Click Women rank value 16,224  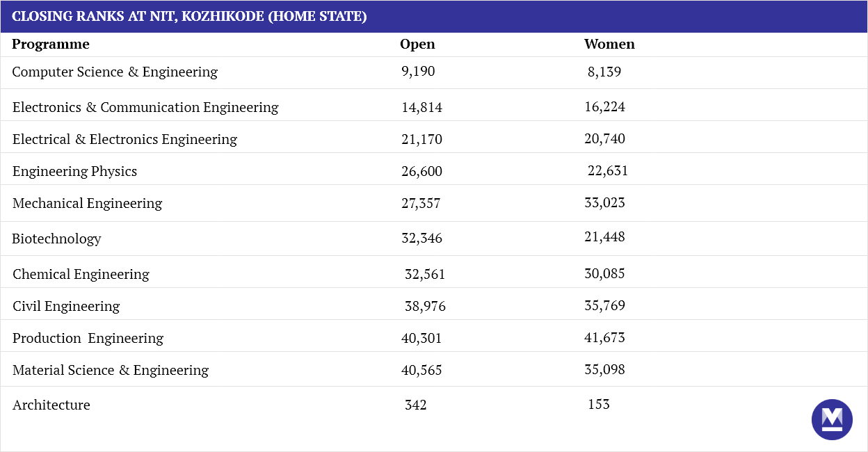604,107
